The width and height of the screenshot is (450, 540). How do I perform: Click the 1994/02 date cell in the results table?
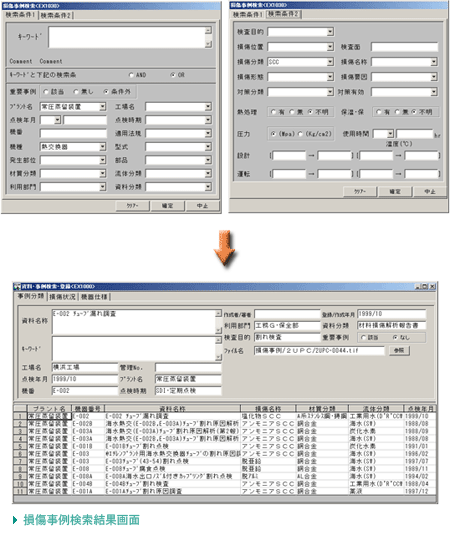point(420,476)
